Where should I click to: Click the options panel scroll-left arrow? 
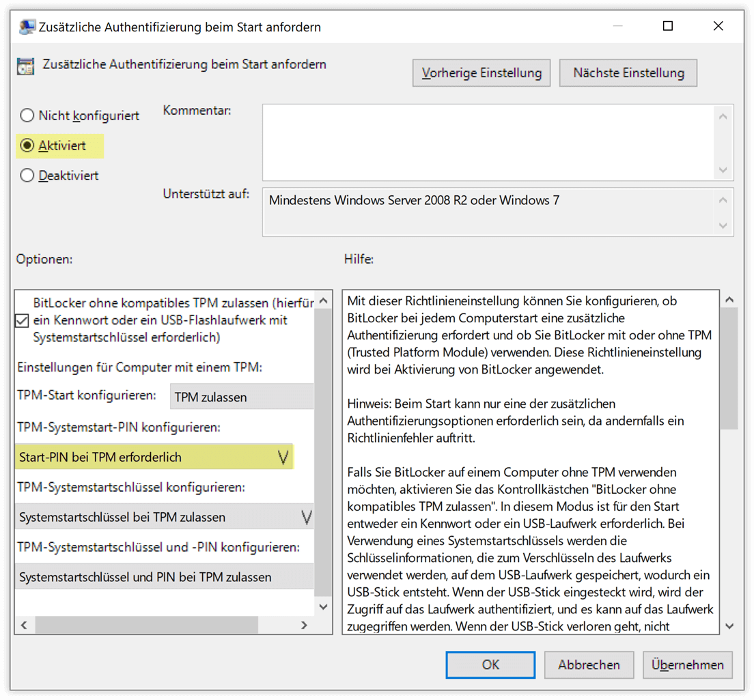[x=24, y=625]
